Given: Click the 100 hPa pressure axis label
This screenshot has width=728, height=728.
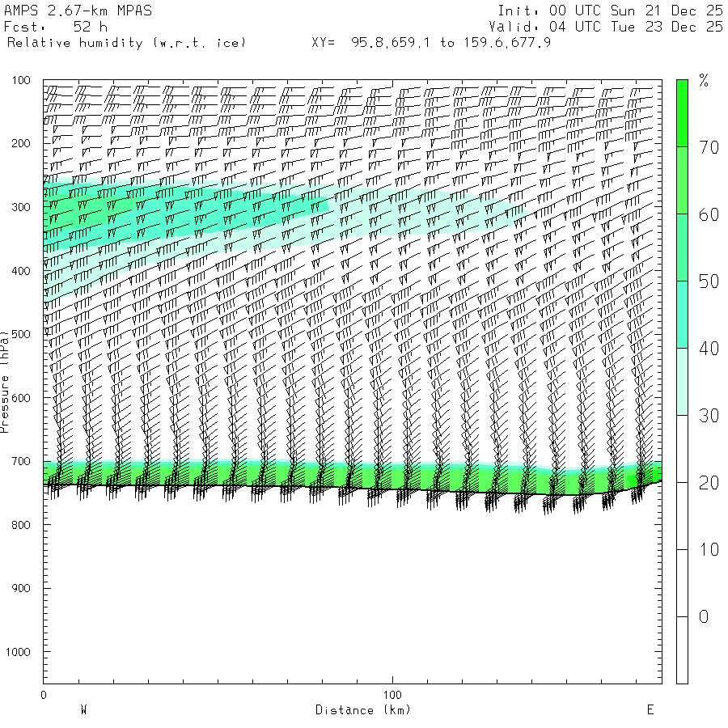Looking at the screenshot, I should [x=21, y=80].
